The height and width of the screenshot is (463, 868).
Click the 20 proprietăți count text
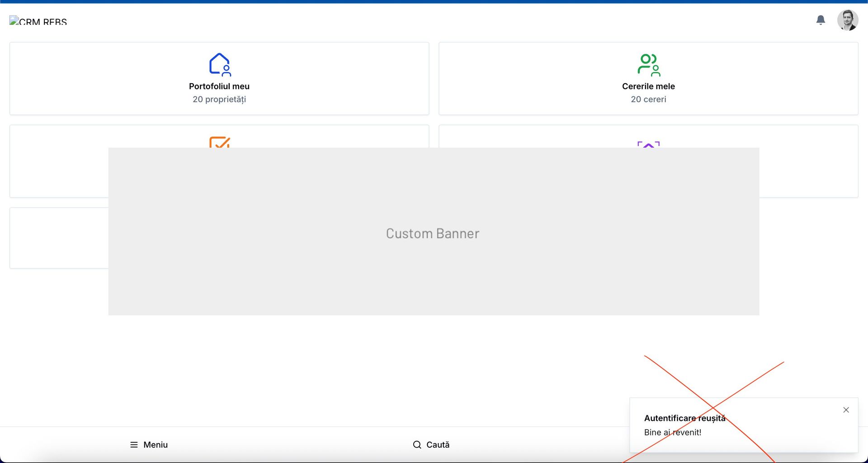(x=219, y=99)
